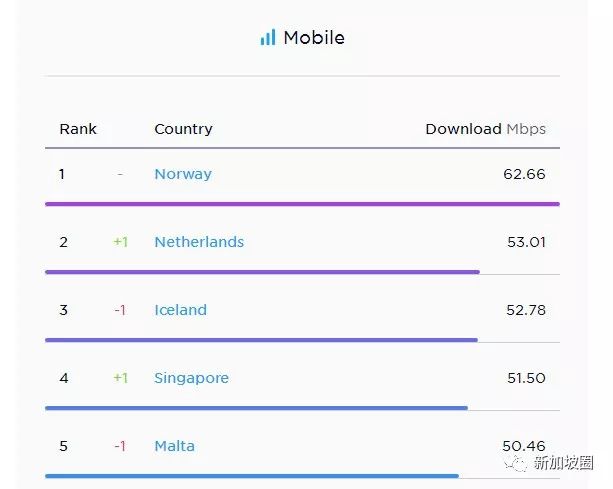Click Norway's purple speed bar
The width and height of the screenshot is (613, 489).
point(302,204)
